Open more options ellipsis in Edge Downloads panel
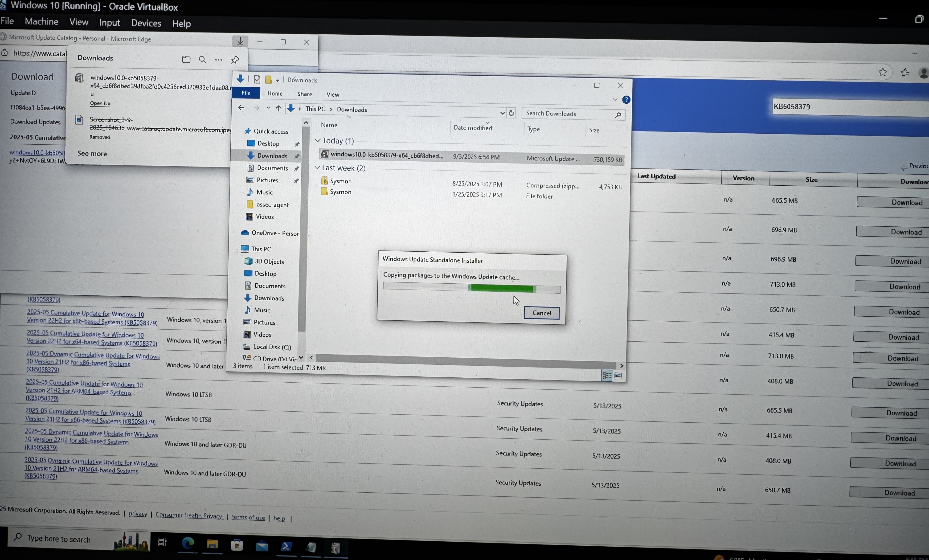Image resolution: width=929 pixels, height=560 pixels. pyautogui.click(x=219, y=60)
